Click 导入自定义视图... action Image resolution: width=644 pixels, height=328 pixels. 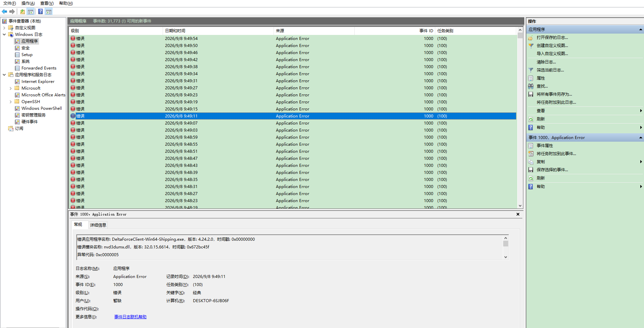pyautogui.click(x=552, y=54)
